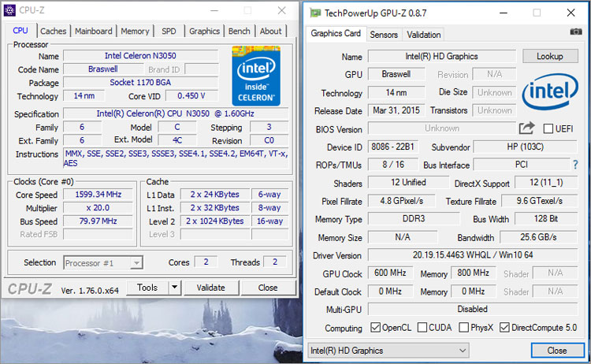Click the GPU value Braswell in GPU-Z
This screenshot has height=364, width=591.
396,74
